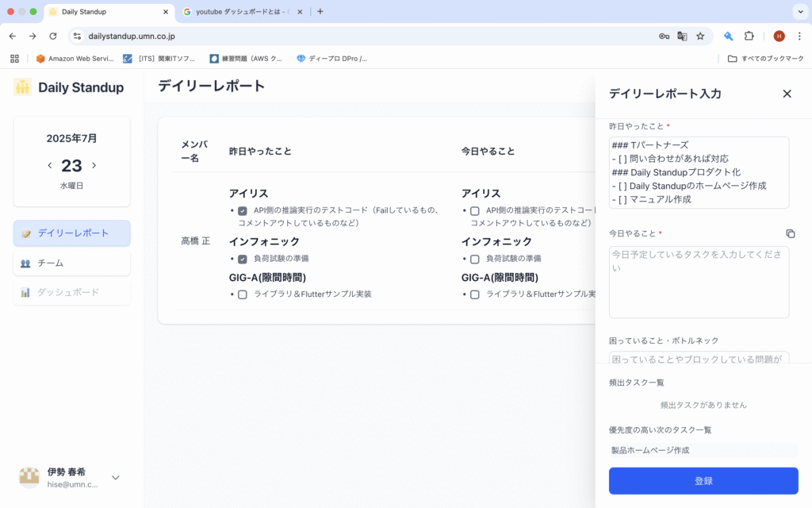Close the Daily Standup browser tab
812x508 pixels.
pos(166,11)
